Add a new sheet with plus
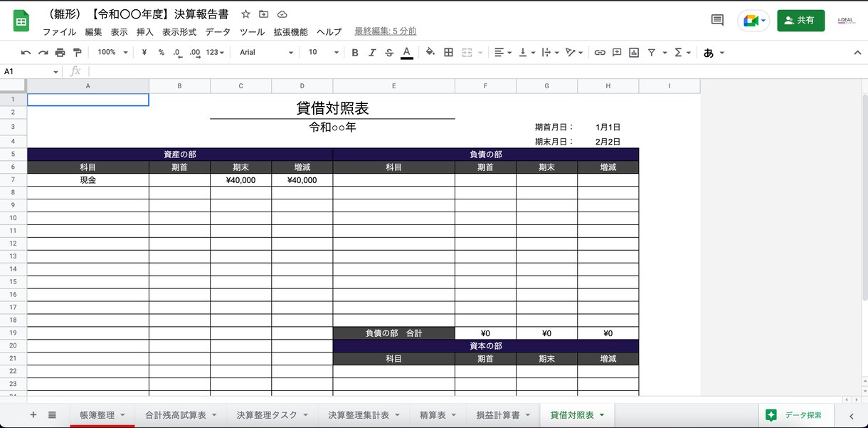 33,414
